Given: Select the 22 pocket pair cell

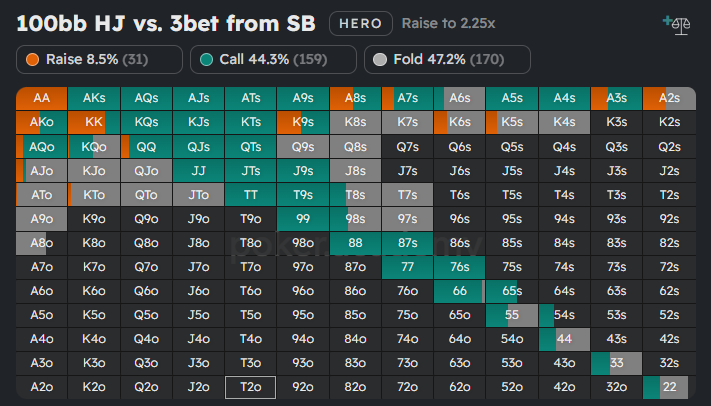Looking at the screenshot, I should coord(668,387).
